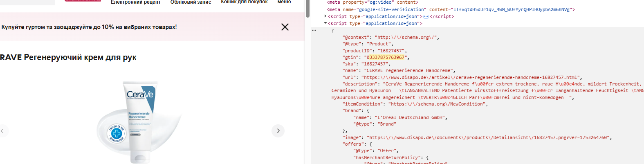Select highlighted gtin value 03337875763967
Viewport: 644px width, 164px height.
click(385, 57)
